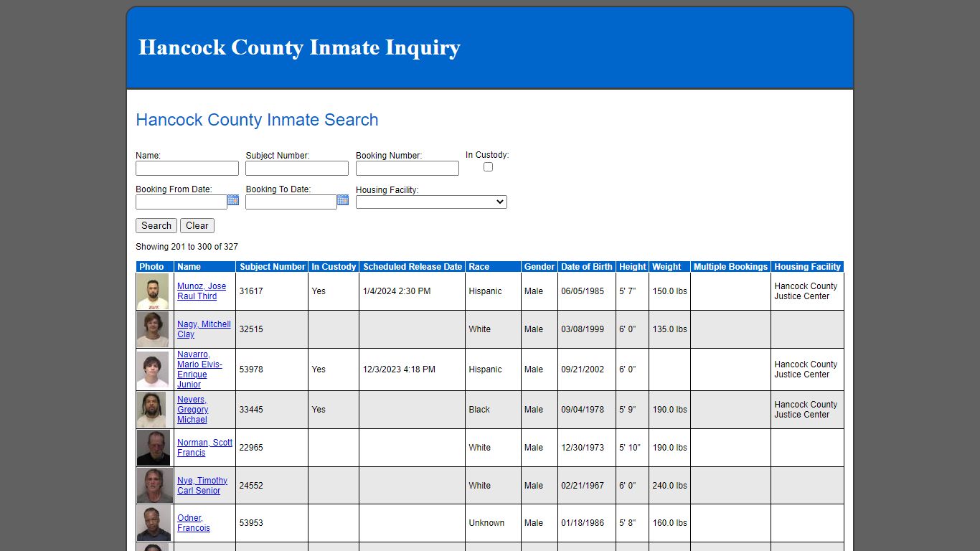This screenshot has width=980, height=551.
Task: Click into Booking To Date field
Action: [291, 202]
